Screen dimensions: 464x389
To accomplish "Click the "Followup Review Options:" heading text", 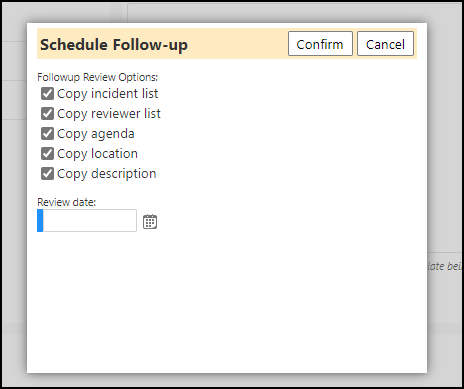I will (x=97, y=77).
